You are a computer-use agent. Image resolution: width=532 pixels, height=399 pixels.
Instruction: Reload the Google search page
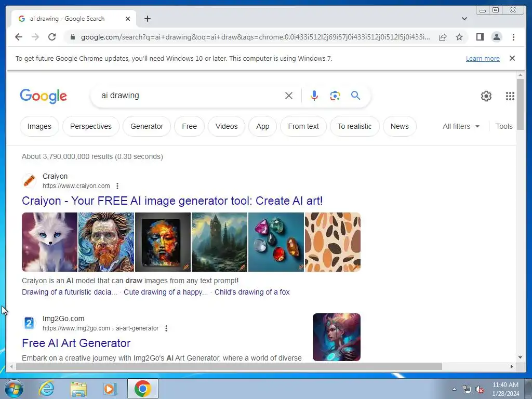tap(52, 37)
